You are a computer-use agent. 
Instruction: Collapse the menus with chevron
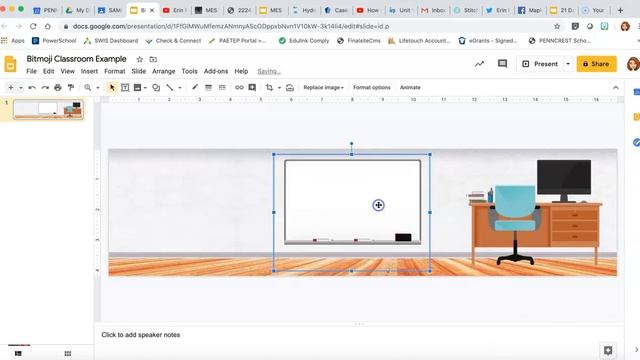(x=616, y=87)
